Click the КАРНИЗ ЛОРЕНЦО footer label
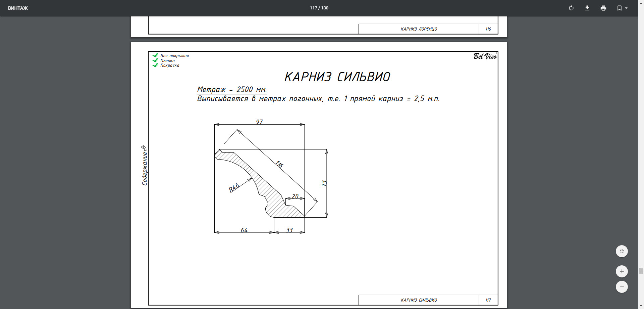Image resolution: width=644 pixels, height=309 pixels. coord(419,29)
